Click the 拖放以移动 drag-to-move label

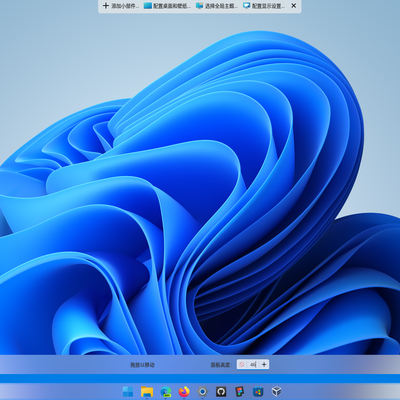[x=142, y=365]
